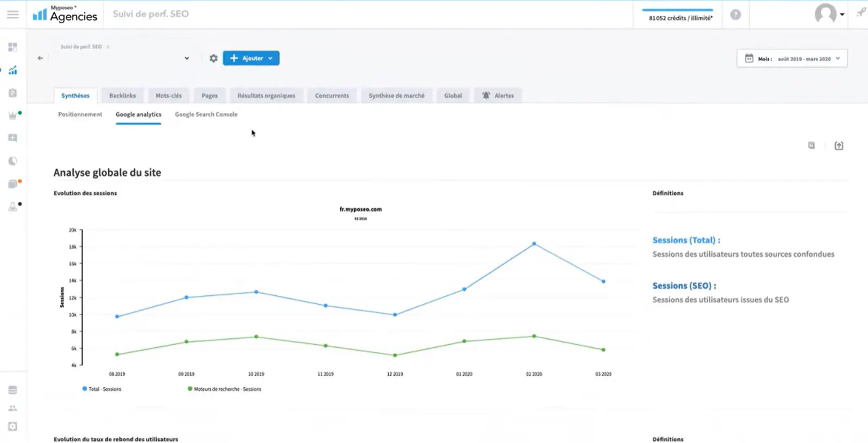The height and width of the screenshot is (443, 868).
Task: Toggle Total - Sessions legend series
Action: [102, 389]
